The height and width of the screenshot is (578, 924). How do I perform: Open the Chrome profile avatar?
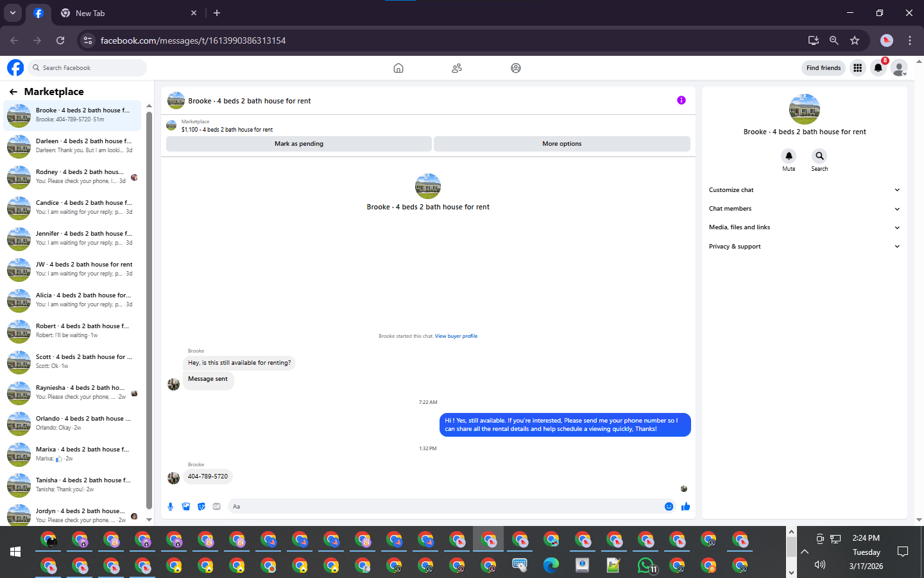pyautogui.click(x=887, y=40)
